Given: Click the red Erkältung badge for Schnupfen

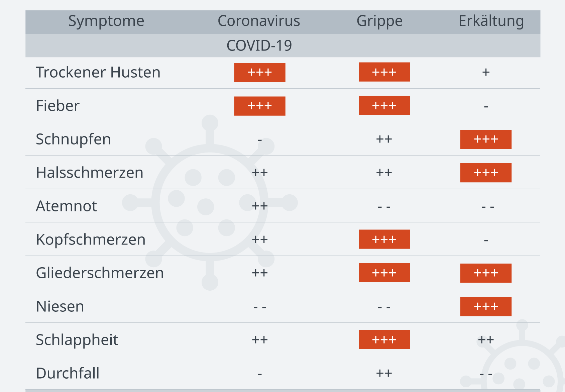Looking at the screenshot, I should pos(486,139).
